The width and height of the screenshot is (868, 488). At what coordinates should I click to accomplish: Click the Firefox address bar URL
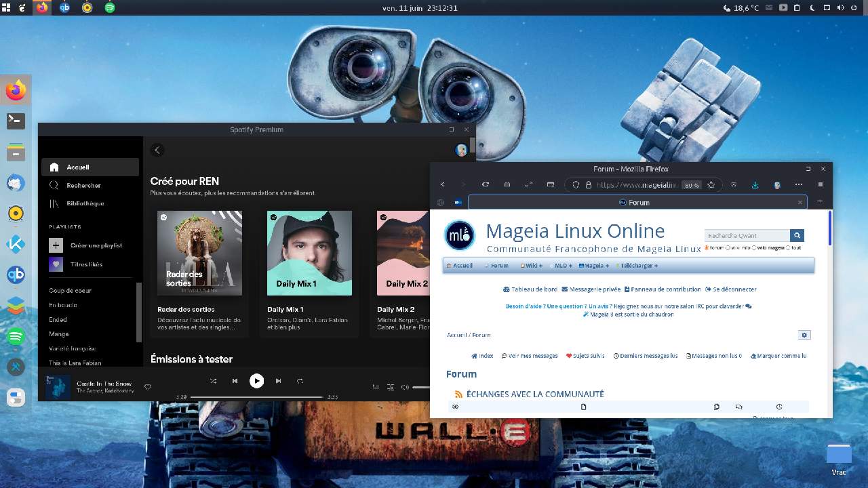pyautogui.click(x=637, y=184)
